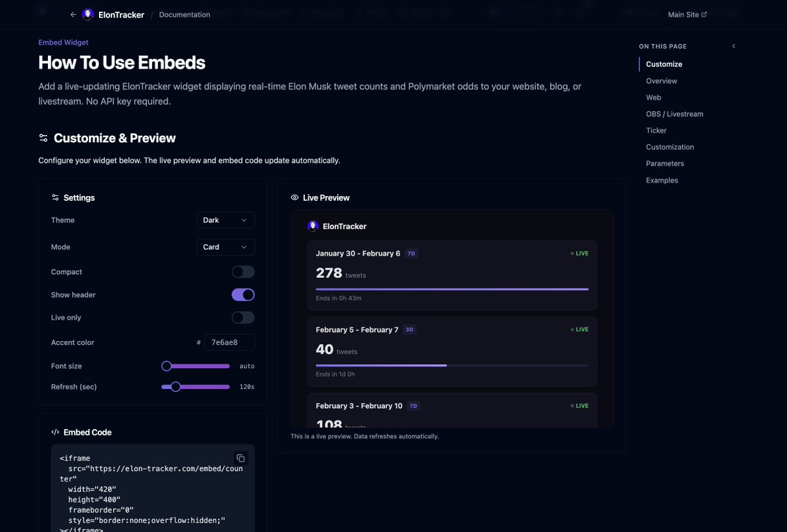
Task: Click the "February 3 - February 10" card title
Action: (359, 406)
